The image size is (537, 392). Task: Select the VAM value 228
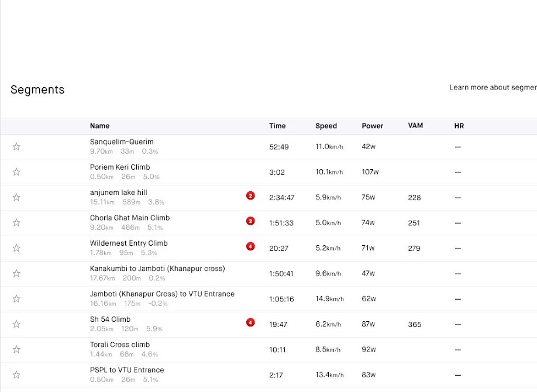(x=414, y=198)
